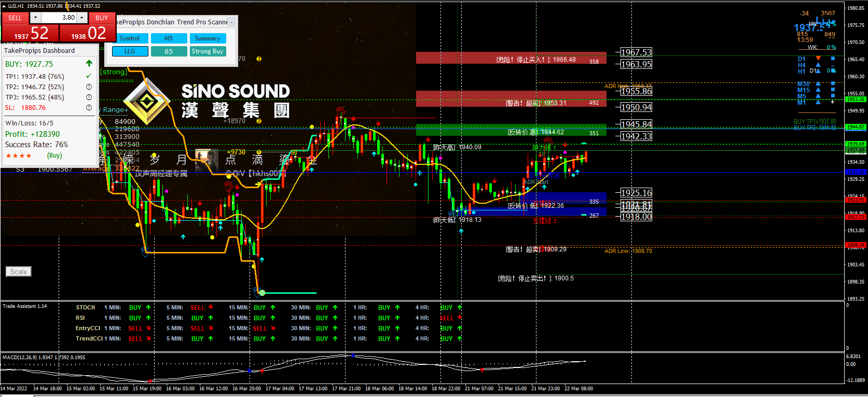Click the Scale button on the chart
Image resolution: width=868 pixels, height=397 pixels.
[x=19, y=272]
